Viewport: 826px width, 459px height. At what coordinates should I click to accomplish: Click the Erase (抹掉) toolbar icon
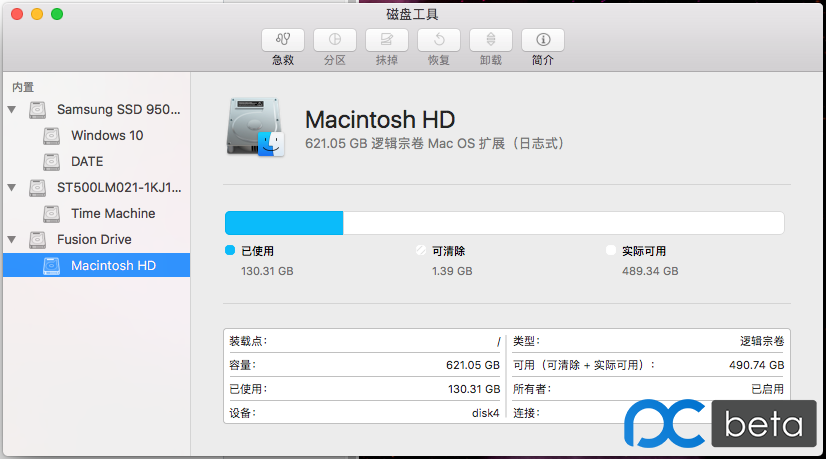point(387,40)
